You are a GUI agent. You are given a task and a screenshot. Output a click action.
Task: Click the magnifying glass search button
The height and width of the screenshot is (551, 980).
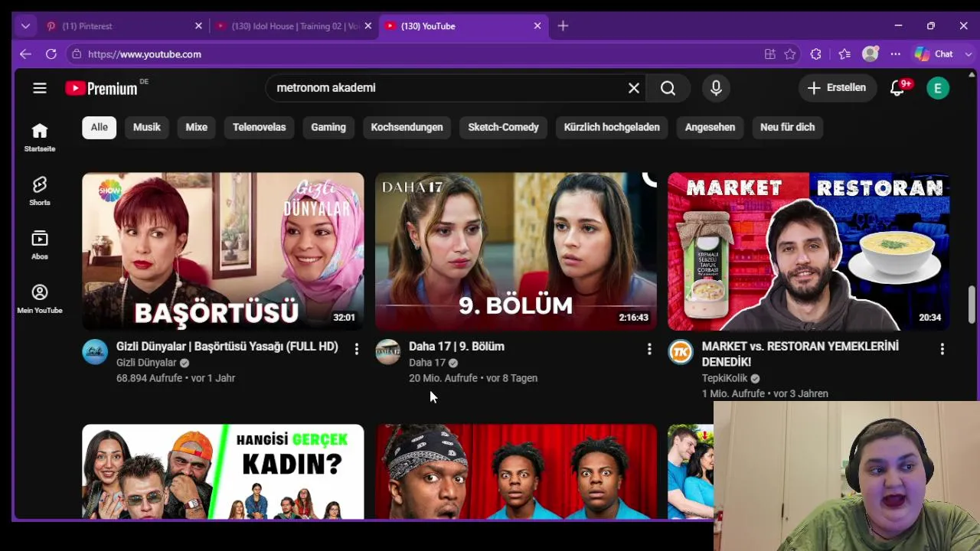coord(668,88)
